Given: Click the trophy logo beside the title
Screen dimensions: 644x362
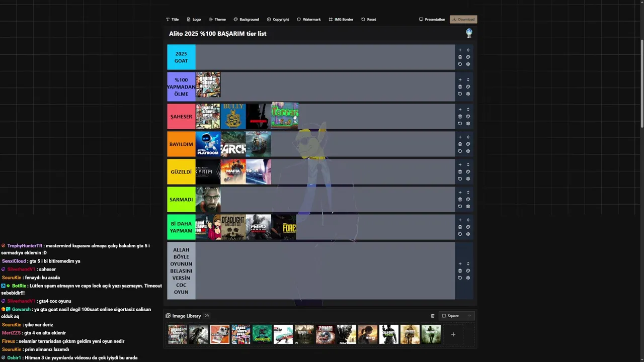Looking at the screenshot, I should click(x=469, y=34).
